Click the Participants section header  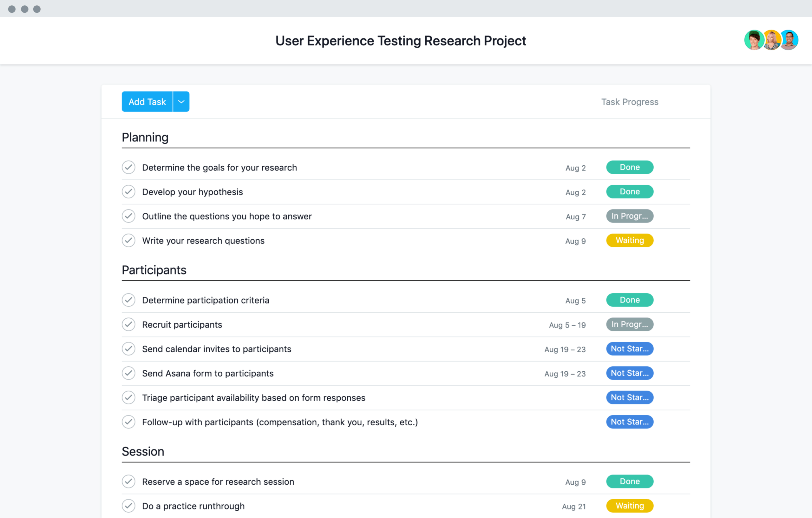[154, 270]
